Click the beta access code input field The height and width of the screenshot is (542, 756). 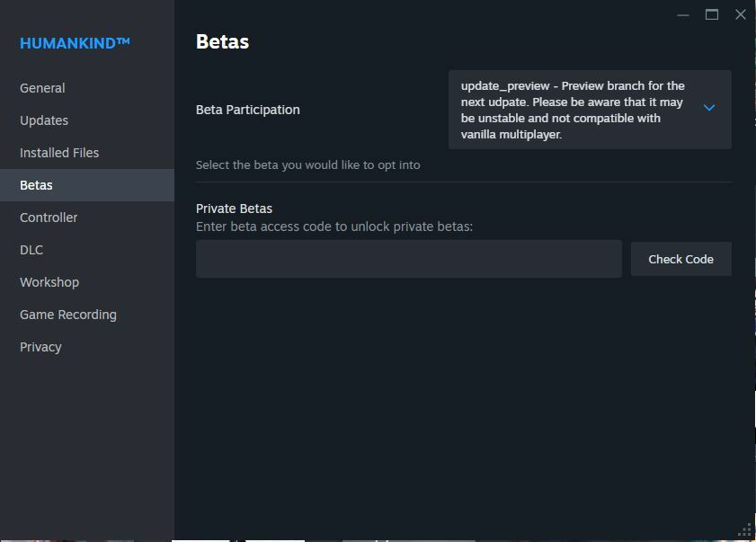pos(408,259)
